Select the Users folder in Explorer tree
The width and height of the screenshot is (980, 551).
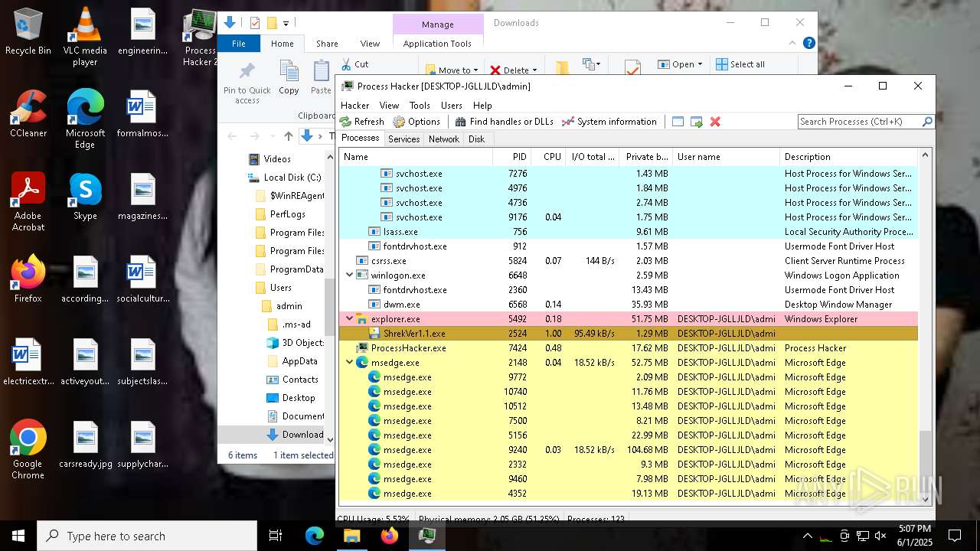coord(273,288)
